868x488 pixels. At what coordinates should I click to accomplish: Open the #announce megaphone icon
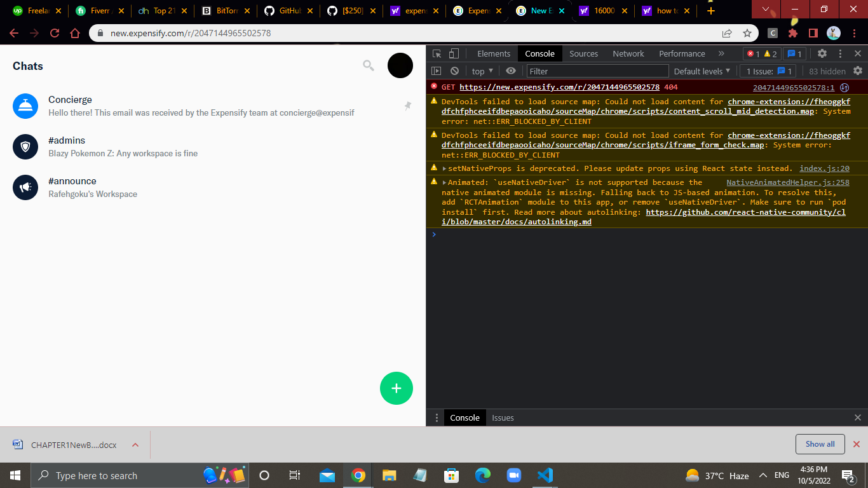25,187
